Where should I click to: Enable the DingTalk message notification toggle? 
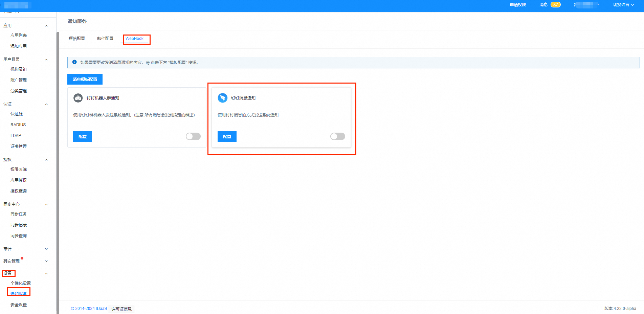(337, 136)
